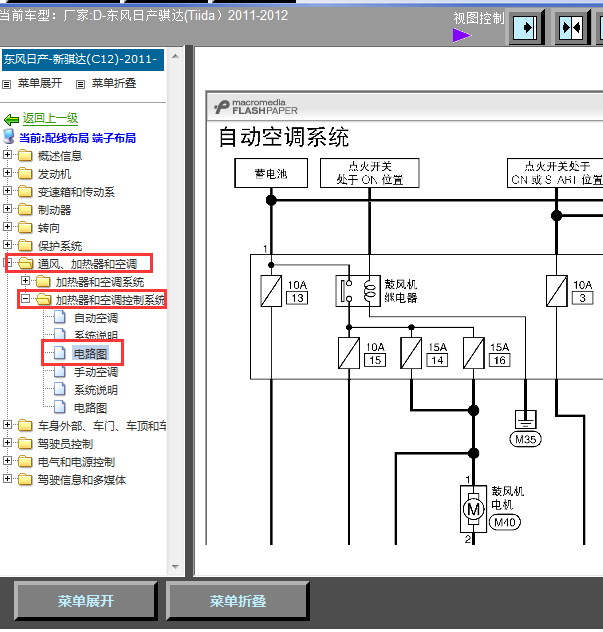The height and width of the screenshot is (632, 603).
Task: Expand the 变速箱和传动系 tree node
Action: tap(7, 190)
